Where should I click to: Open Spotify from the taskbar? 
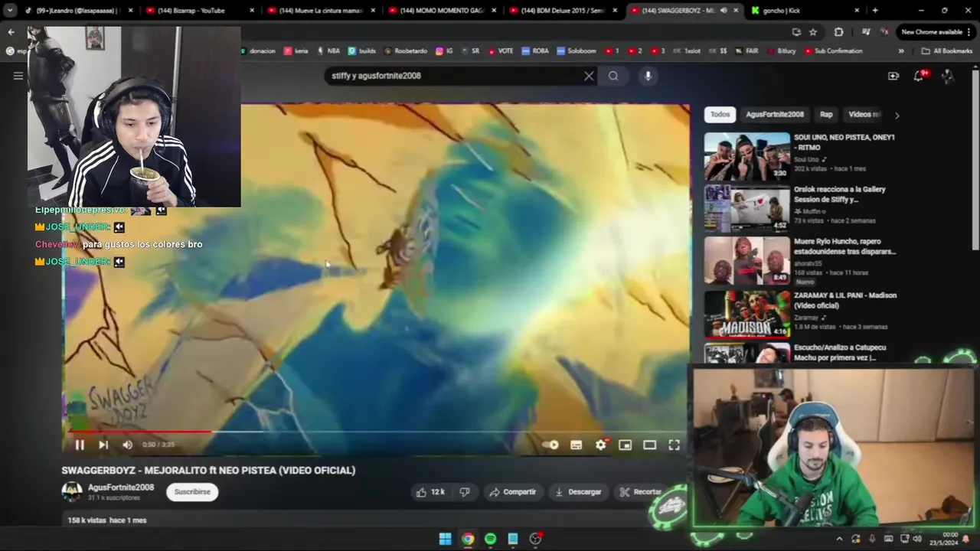pyautogui.click(x=490, y=539)
